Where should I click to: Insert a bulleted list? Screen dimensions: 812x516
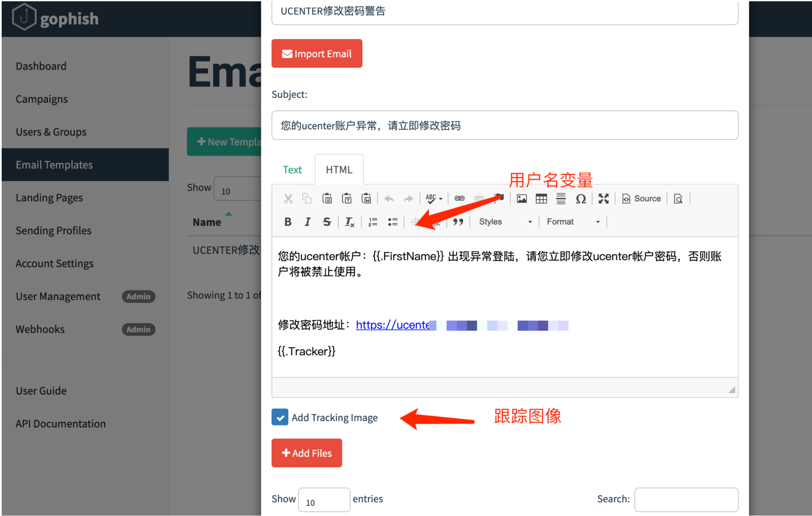[x=392, y=222]
